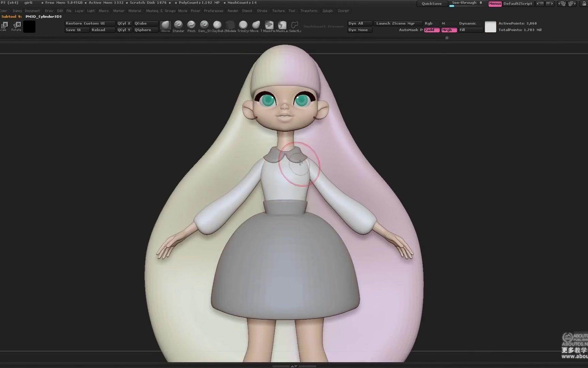Image resolution: width=588 pixels, height=368 pixels.
Task: Open the Zplugin menu
Action: click(327, 11)
